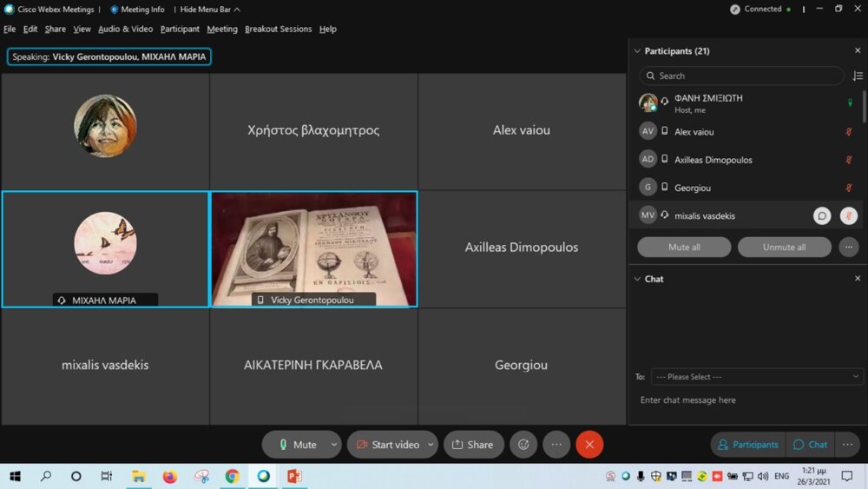This screenshot has height=489, width=868.
Task: Click Unmute all button
Action: 785,247
